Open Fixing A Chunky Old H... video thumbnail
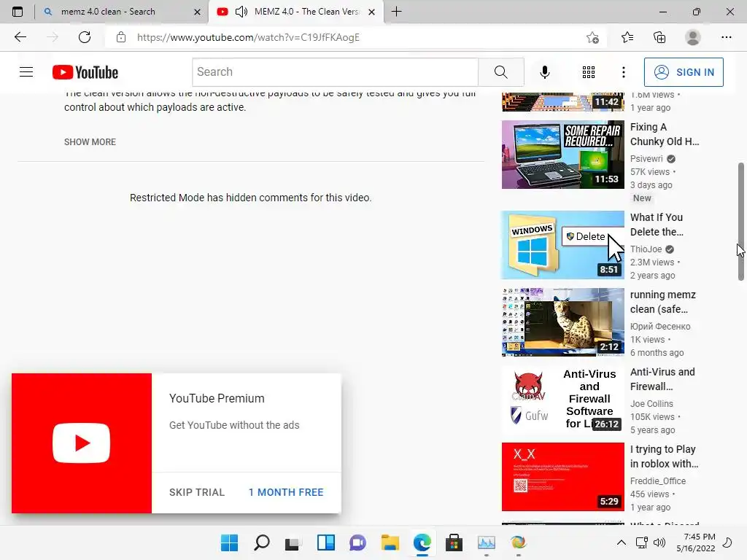The height and width of the screenshot is (560, 747). pyautogui.click(x=562, y=155)
